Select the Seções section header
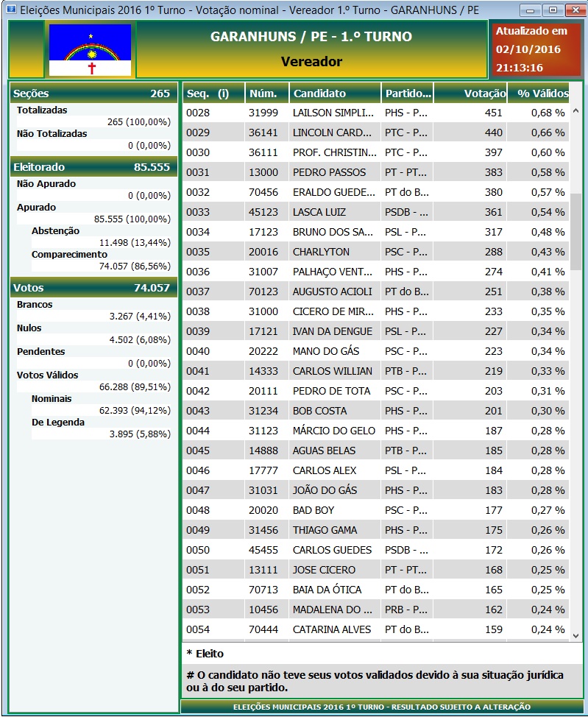This screenshot has width=588, height=717. (93, 93)
